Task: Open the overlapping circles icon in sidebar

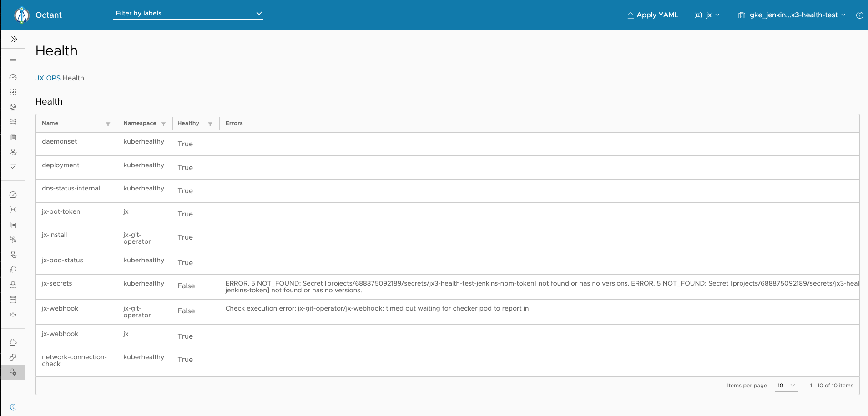Action: point(13,270)
